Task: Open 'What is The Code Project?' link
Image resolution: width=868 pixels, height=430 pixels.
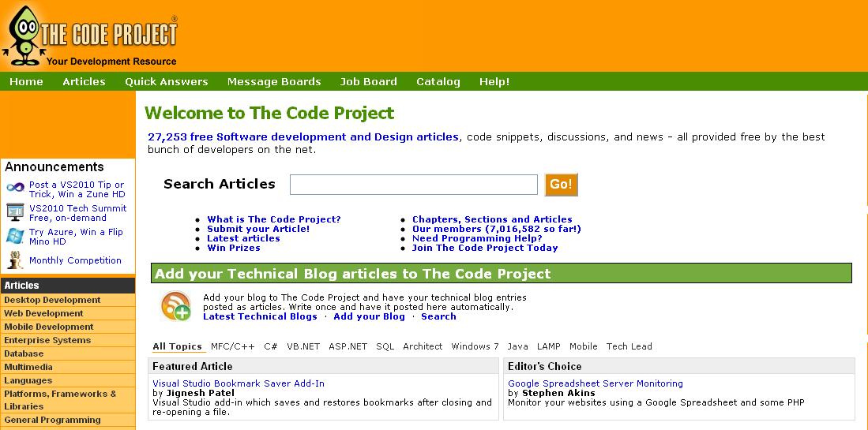Action: (x=274, y=219)
